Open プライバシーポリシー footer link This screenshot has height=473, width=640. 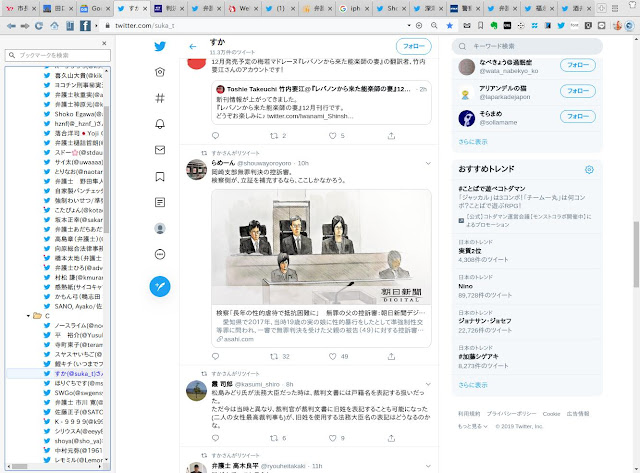click(x=511, y=413)
